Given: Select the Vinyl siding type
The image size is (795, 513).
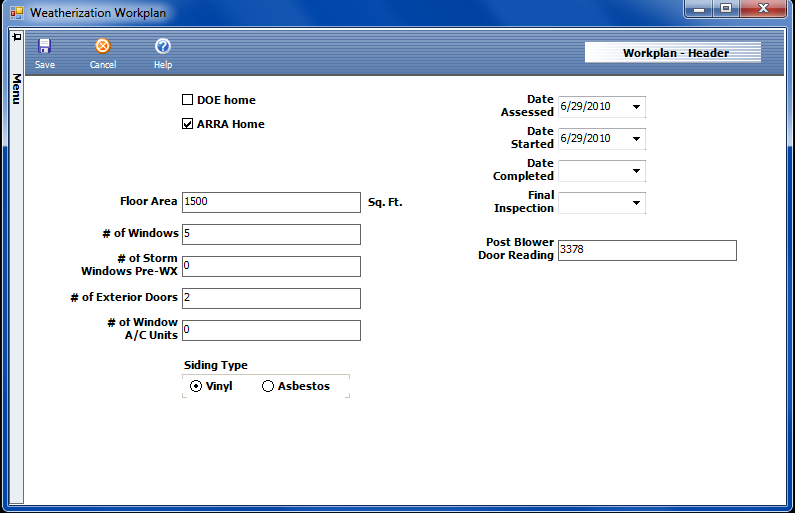Looking at the screenshot, I should tap(196, 387).
